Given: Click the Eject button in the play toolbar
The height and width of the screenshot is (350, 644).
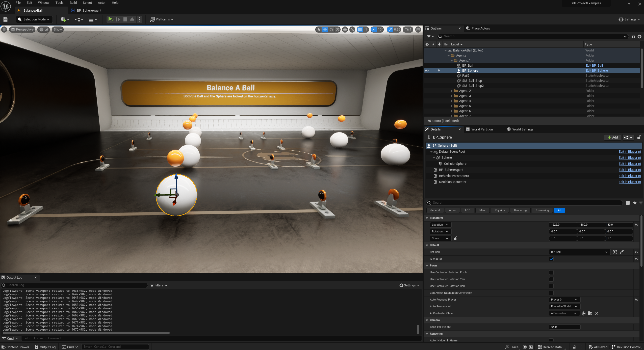Looking at the screenshot, I should point(132,19).
